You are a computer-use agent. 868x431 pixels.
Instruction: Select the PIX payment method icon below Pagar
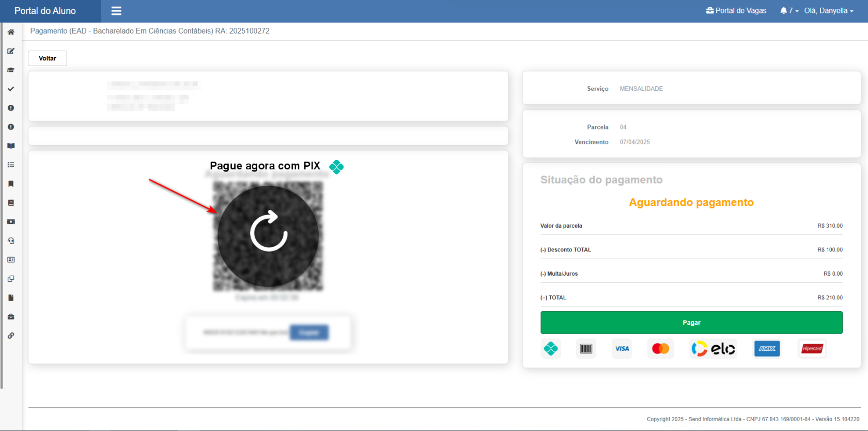tap(551, 349)
